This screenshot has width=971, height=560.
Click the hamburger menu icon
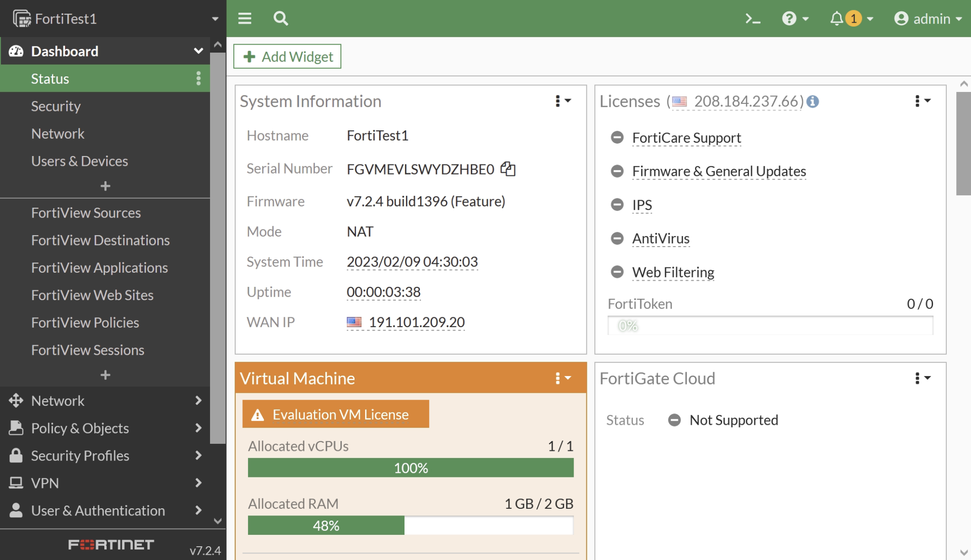pyautogui.click(x=245, y=18)
